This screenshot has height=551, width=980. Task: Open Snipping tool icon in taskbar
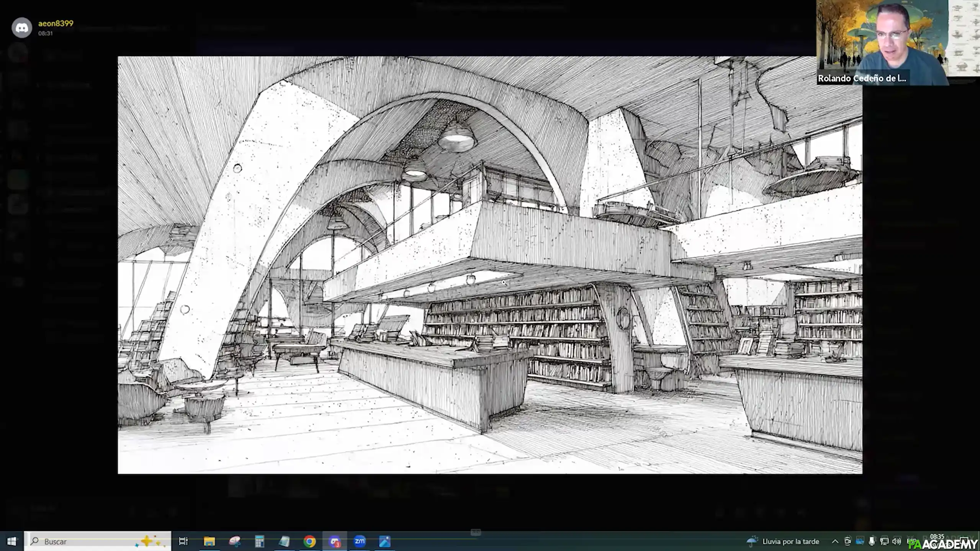(x=234, y=541)
